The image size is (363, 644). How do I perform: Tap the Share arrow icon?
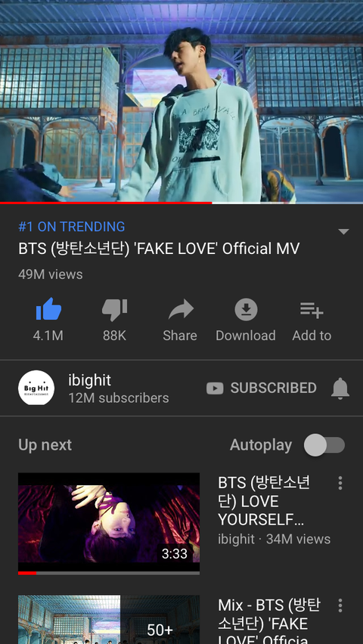181,310
